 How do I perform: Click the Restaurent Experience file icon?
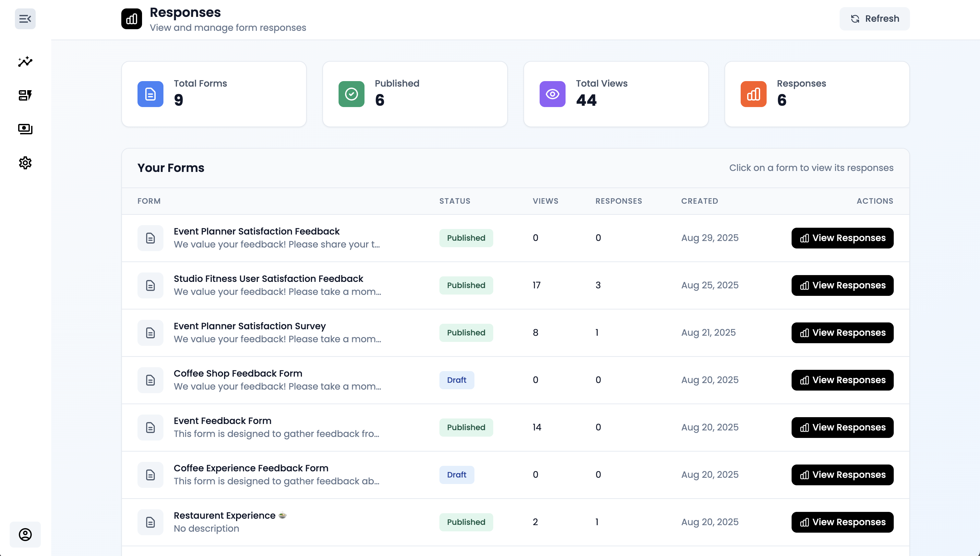pos(150,522)
